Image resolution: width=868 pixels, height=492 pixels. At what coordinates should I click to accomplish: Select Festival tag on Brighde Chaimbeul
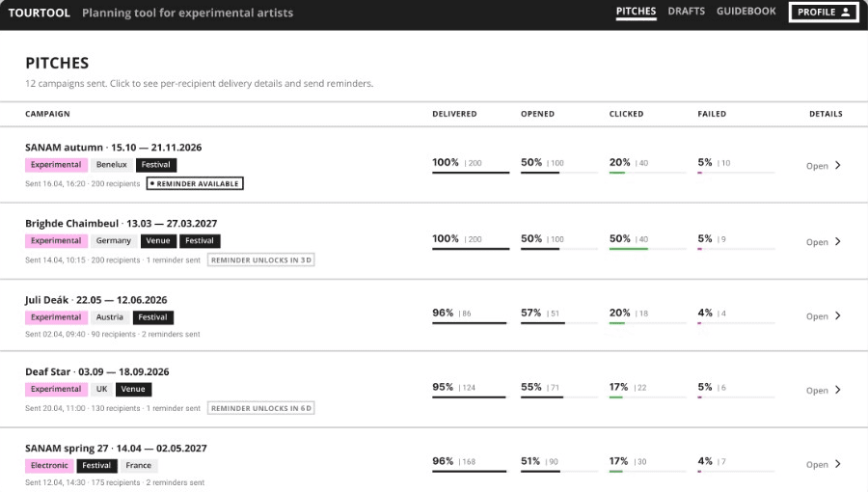tap(200, 241)
